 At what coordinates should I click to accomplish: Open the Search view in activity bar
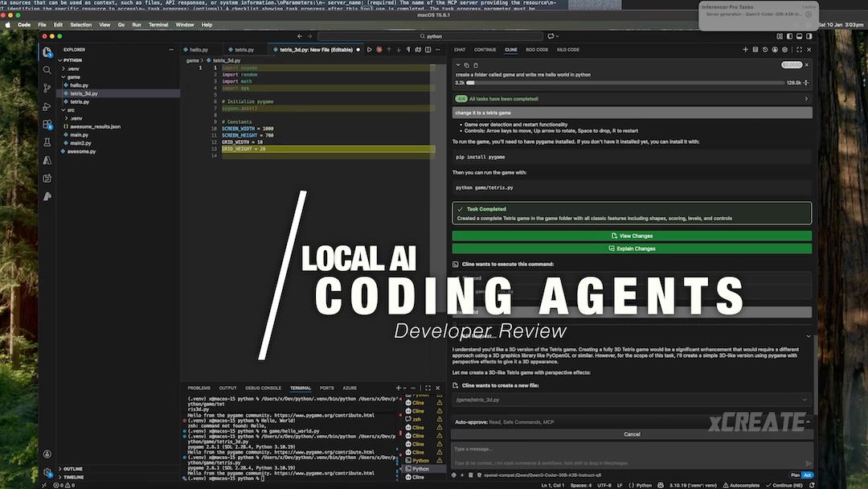(47, 70)
